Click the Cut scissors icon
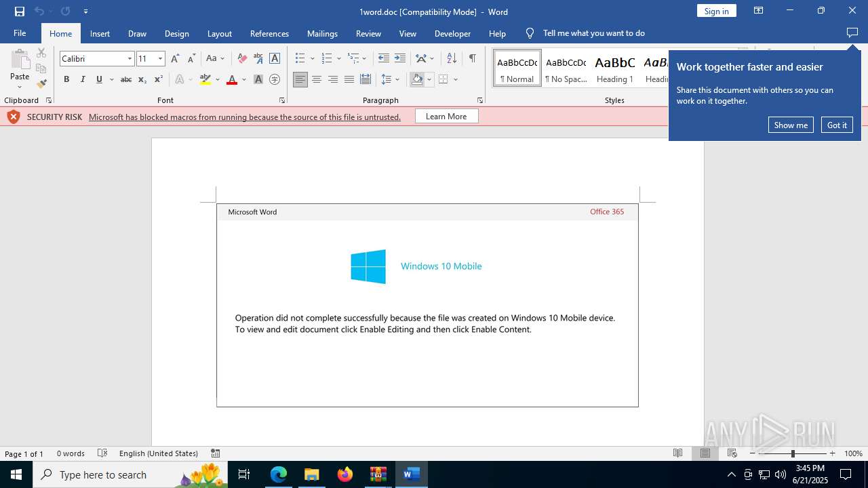This screenshot has height=488, width=868. (41, 54)
